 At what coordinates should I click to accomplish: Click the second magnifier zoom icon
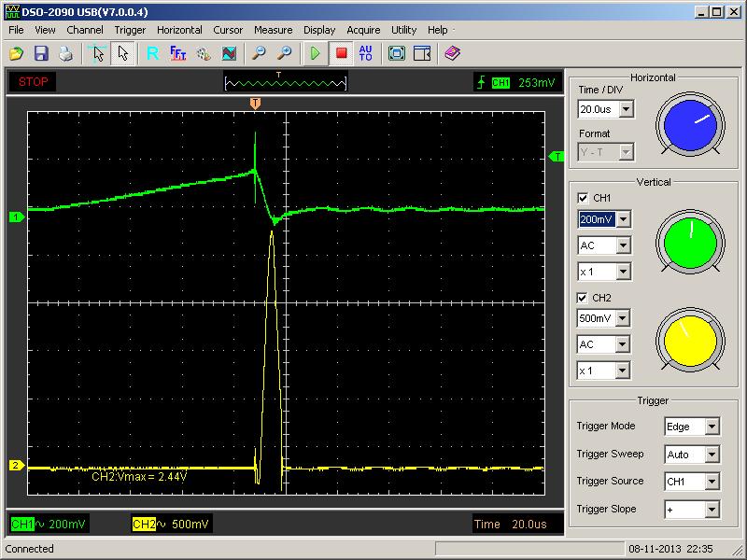[285, 53]
